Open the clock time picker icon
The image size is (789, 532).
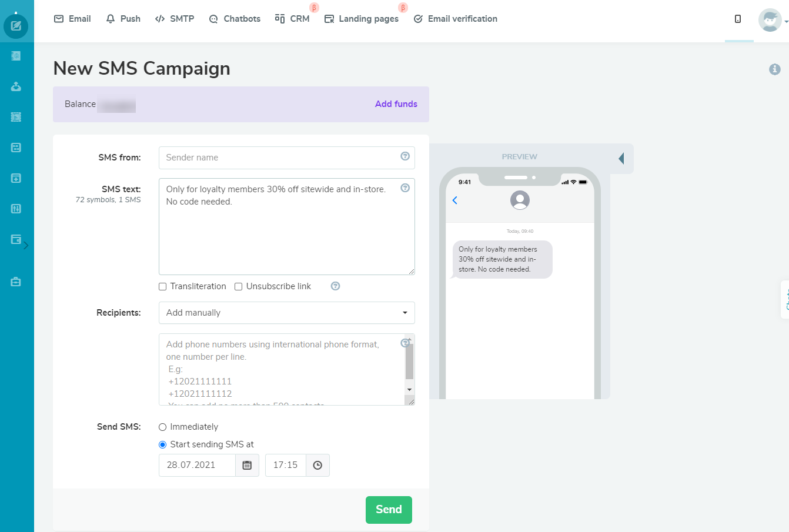317,465
